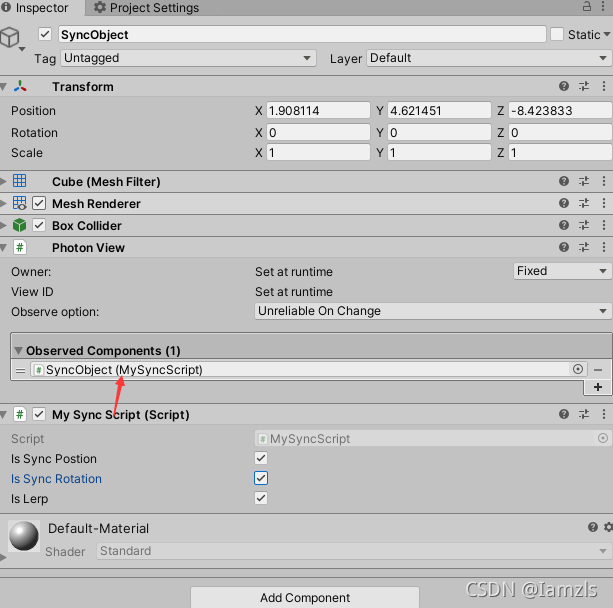Open the Tag dropdown showing Untagged
Image resolution: width=613 pixels, height=608 pixels.
tap(188, 58)
